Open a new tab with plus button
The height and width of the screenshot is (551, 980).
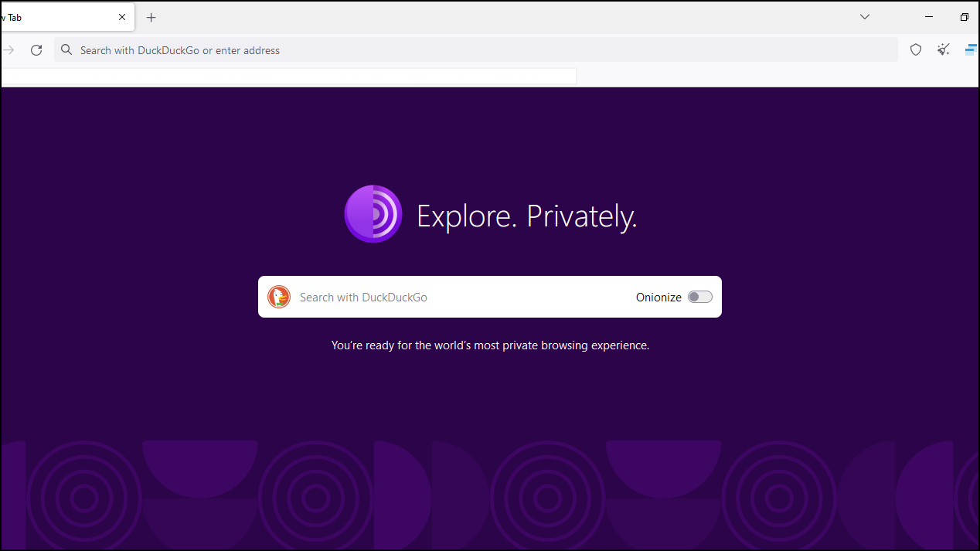(151, 17)
